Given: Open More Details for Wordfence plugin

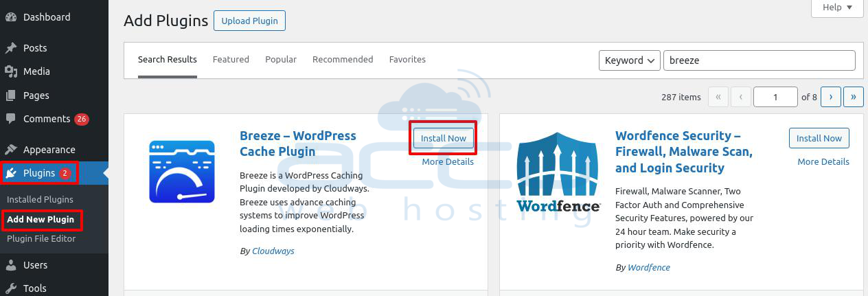Looking at the screenshot, I should pyautogui.click(x=823, y=162).
